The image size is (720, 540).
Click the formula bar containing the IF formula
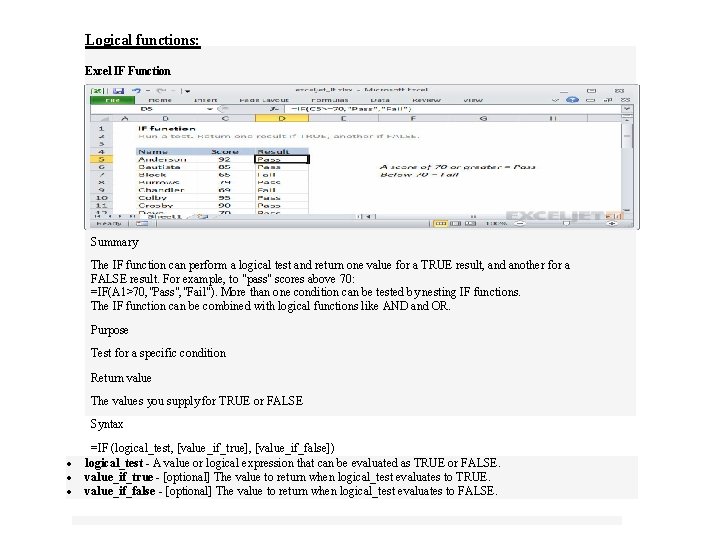[x=453, y=109]
